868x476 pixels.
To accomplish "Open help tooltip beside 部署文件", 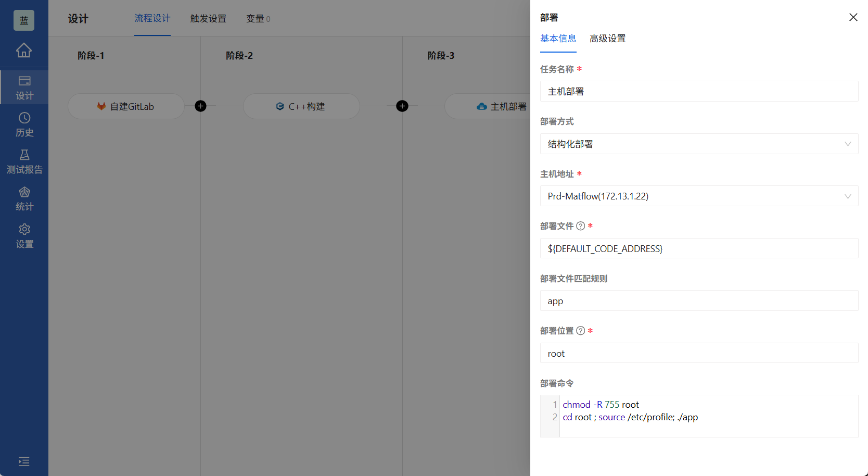I will click(581, 226).
